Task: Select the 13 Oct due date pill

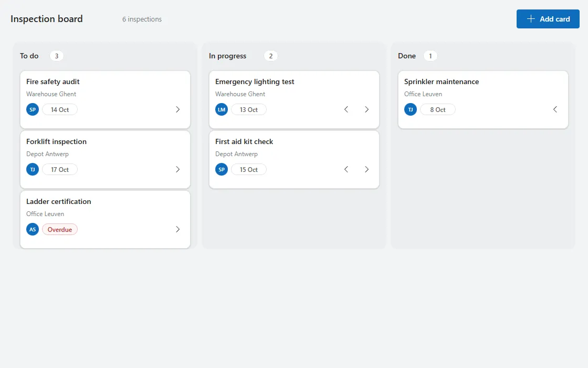Action: [x=249, y=110]
